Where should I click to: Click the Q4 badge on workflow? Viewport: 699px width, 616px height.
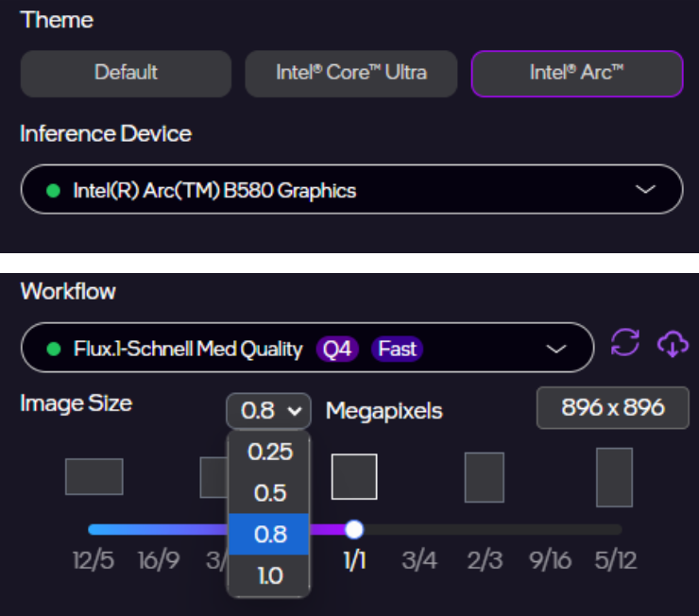[x=337, y=350]
